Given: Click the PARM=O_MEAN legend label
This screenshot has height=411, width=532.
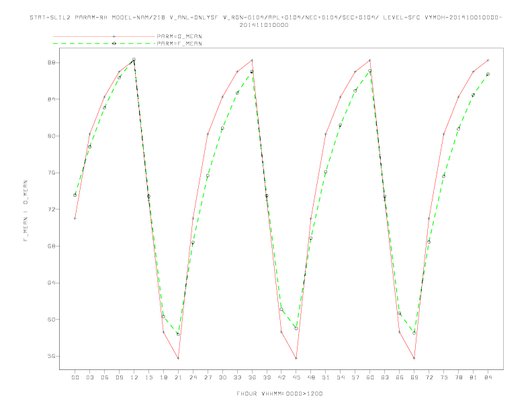Looking at the screenshot, I should [x=179, y=36].
